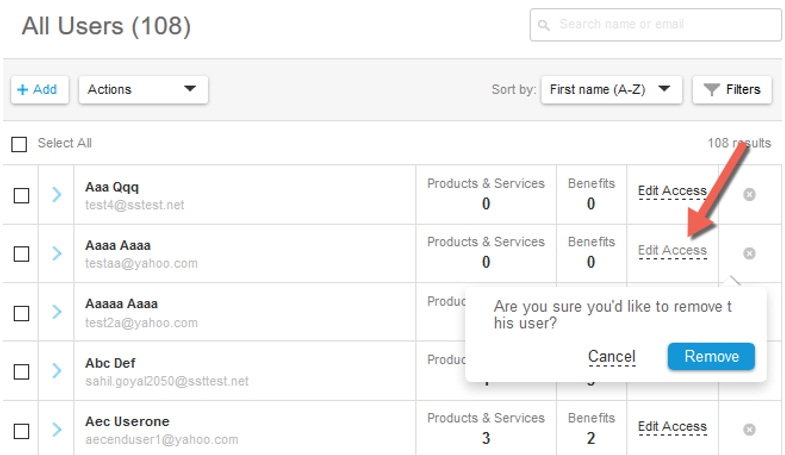Tick the checkbox for Aaaa Aaaa
The width and height of the screenshot is (785, 455).
point(21,254)
